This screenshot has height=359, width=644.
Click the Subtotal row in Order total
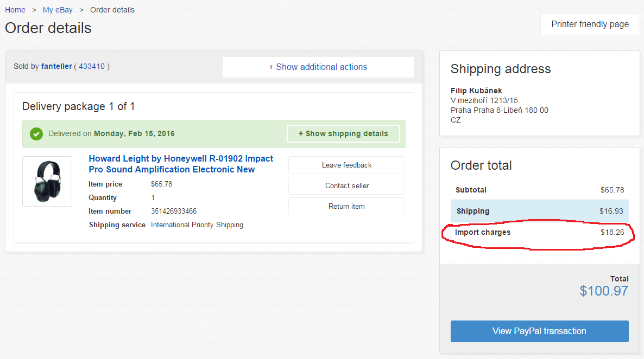[540, 190]
